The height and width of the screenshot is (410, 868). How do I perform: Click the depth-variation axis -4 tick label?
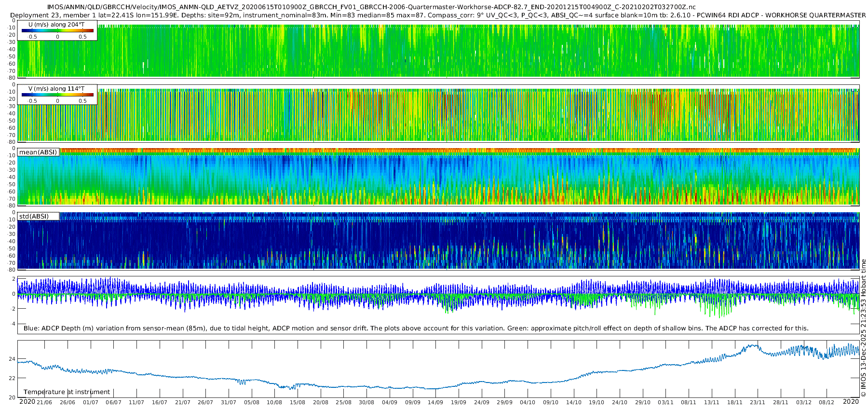pos(12,324)
